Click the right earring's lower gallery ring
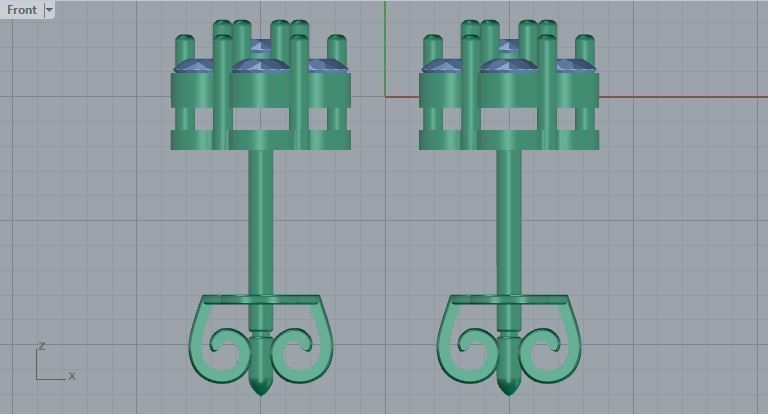 pyautogui.click(x=509, y=140)
